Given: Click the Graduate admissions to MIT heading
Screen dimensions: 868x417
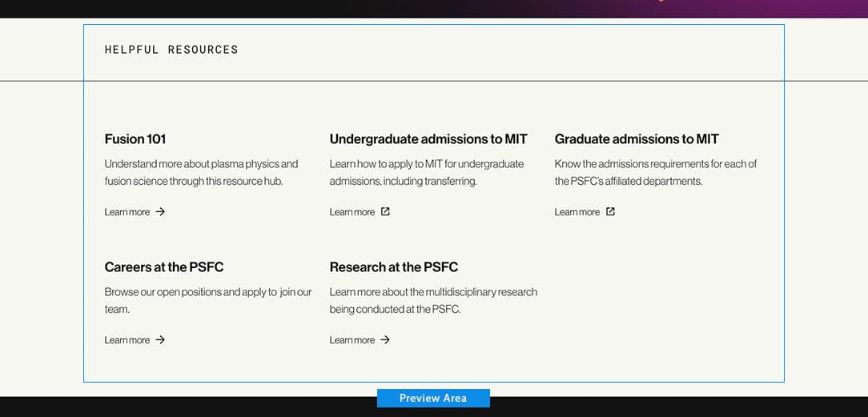Looking at the screenshot, I should click(637, 138).
